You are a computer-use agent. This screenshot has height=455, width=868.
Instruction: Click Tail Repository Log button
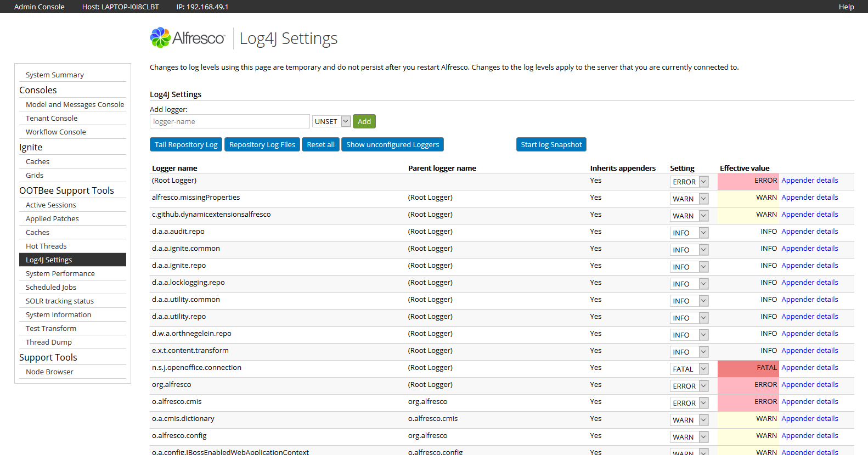[x=186, y=144]
